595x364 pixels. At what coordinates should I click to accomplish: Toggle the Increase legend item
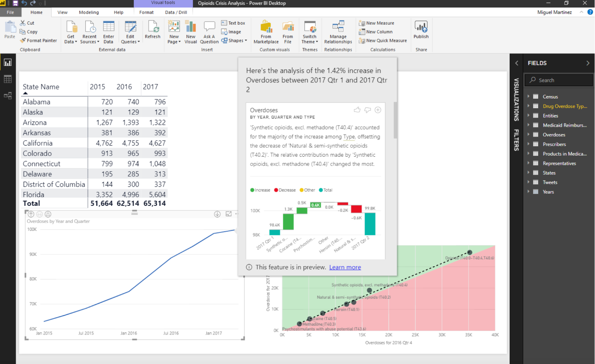click(260, 190)
